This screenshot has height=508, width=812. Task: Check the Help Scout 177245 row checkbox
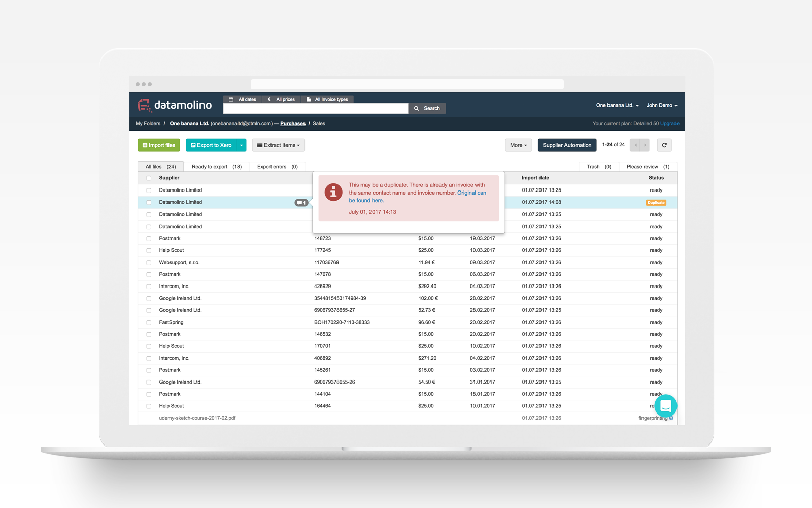coord(149,250)
